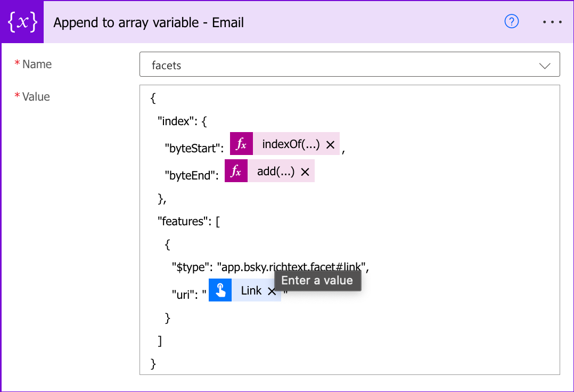Click the Link dynamic content label
The height and width of the screenshot is (392, 574).
(x=251, y=290)
